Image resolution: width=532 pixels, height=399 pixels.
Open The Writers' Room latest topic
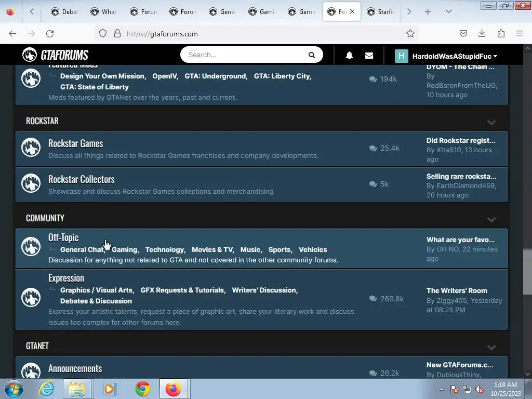[457, 290]
